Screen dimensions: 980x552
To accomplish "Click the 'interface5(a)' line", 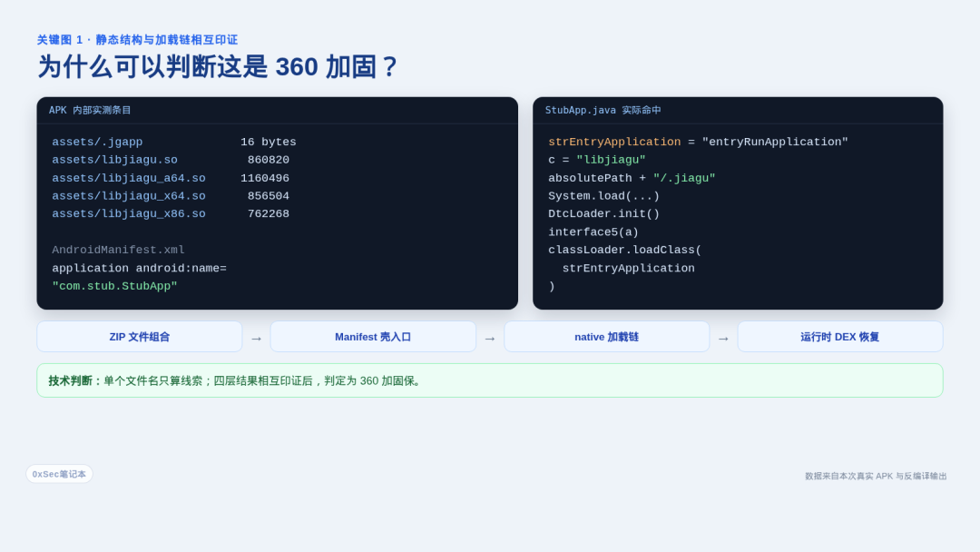I will coord(593,232).
